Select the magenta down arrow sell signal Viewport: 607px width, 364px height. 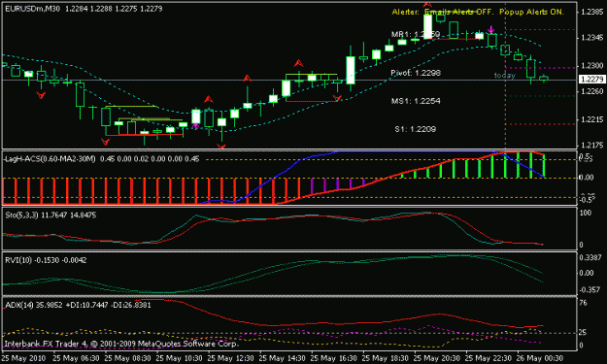click(x=490, y=29)
